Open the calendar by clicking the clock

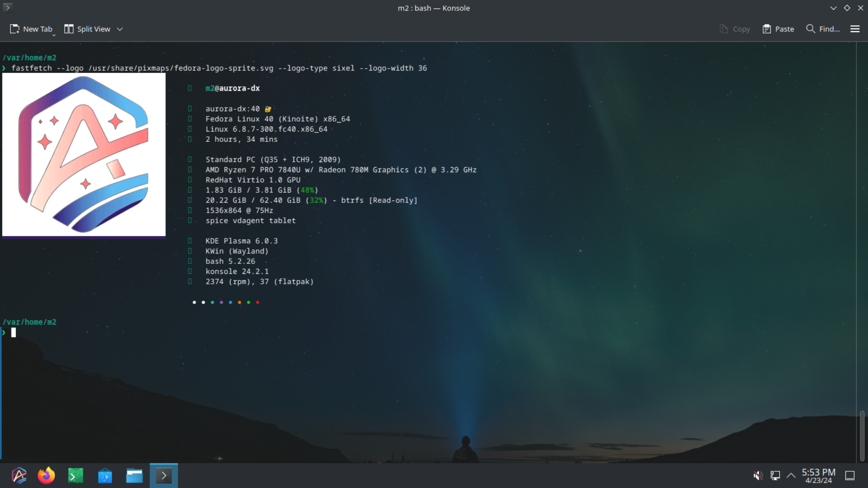818,475
